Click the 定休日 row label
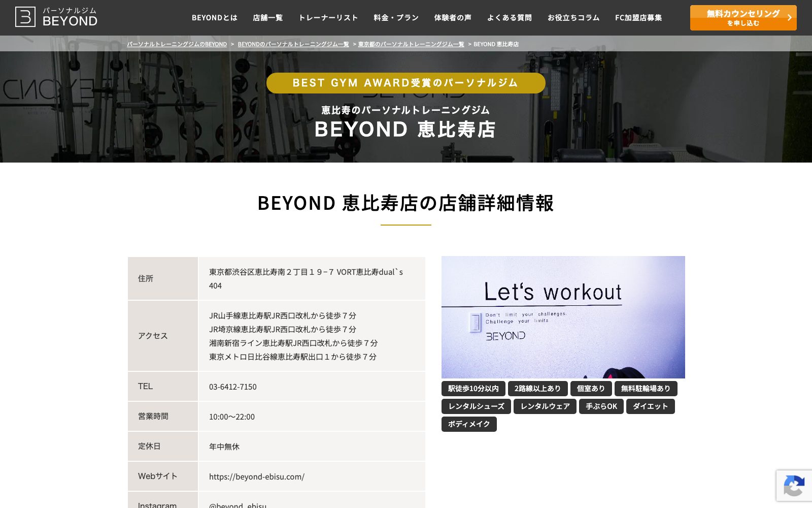Image resolution: width=812 pixels, height=508 pixels. (149, 446)
